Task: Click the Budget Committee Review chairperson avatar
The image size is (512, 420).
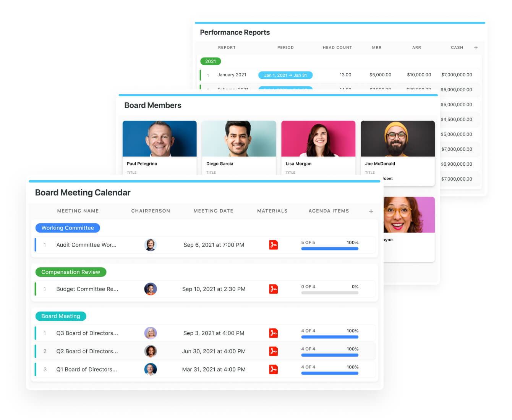Action: click(x=151, y=289)
